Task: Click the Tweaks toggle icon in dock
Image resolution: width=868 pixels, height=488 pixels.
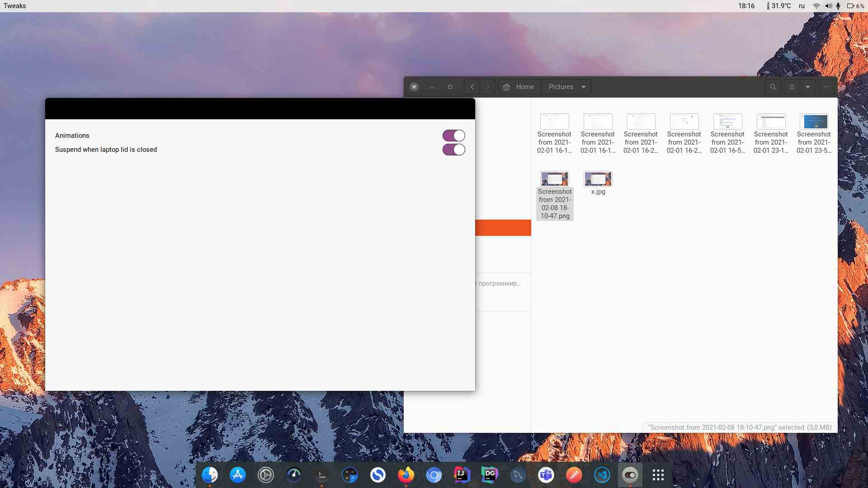Action: click(x=630, y=475)
